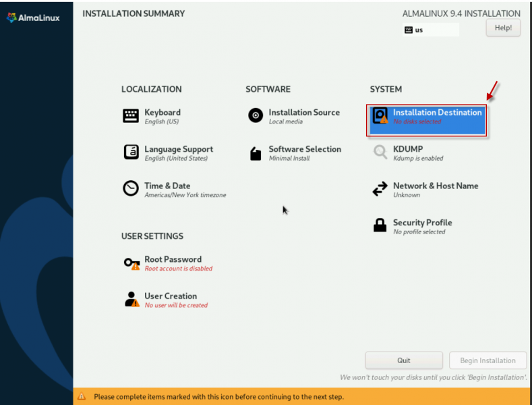Click the SOFTWARE section heading
This screenshot has height=405, width=532.
pos(268,89)
